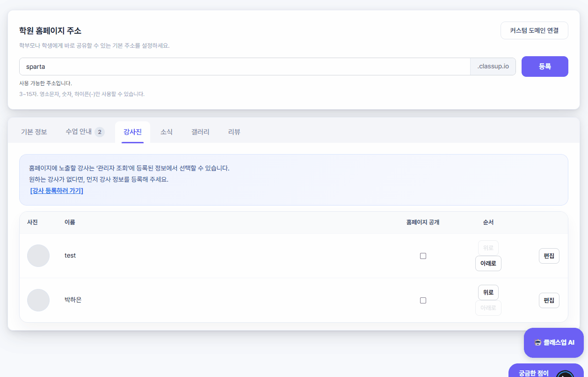
Task: Click test instructor's profile photo placeholder
Action: tap(38, 256)
